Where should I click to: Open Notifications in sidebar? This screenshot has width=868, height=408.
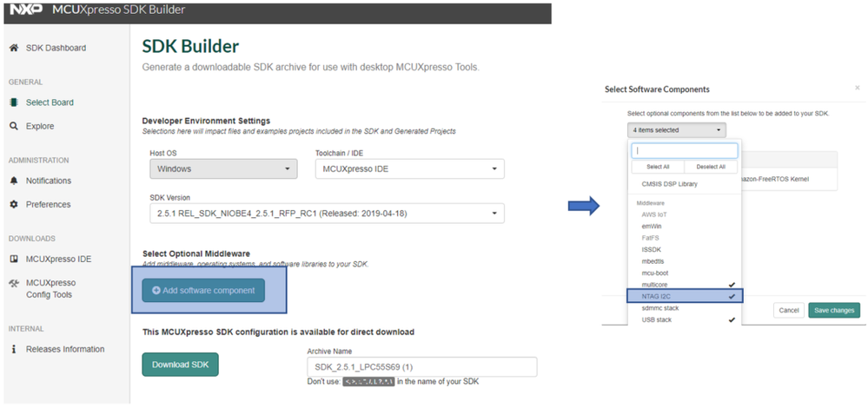49,181
